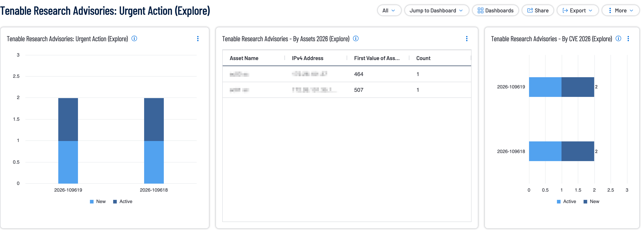Toggle Active legend in Urgent Action chart

click(123, 201)
